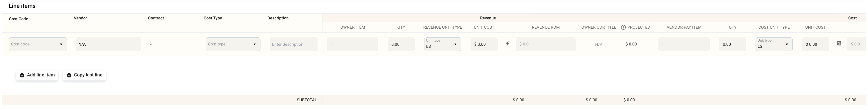Click the Owner COR Title N/A cell
Viewport: 868px width, 110px height.
[599, 44]
